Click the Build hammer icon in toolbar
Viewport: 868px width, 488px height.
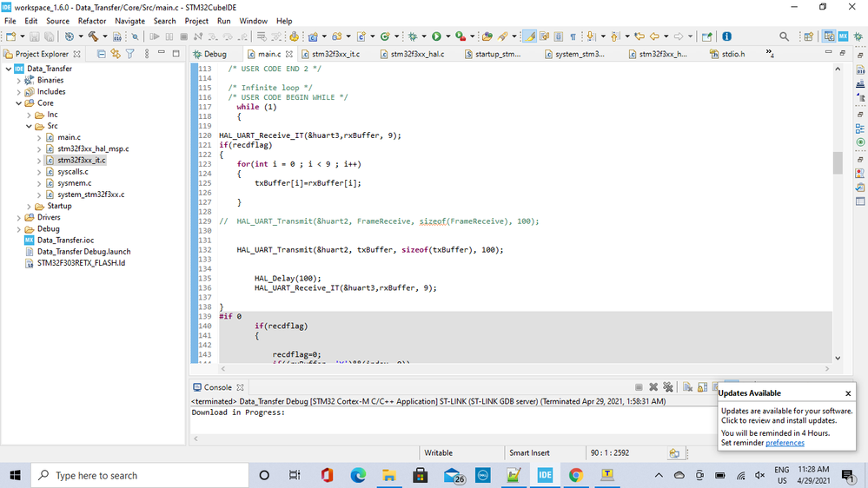point(93,36)
